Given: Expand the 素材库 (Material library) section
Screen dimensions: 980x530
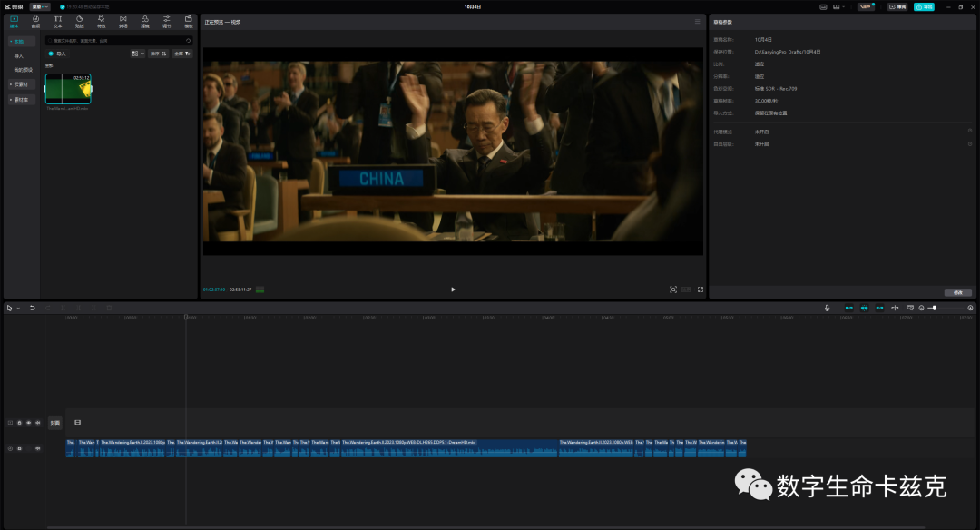Looking at the screenshot, I should point(21,100).
